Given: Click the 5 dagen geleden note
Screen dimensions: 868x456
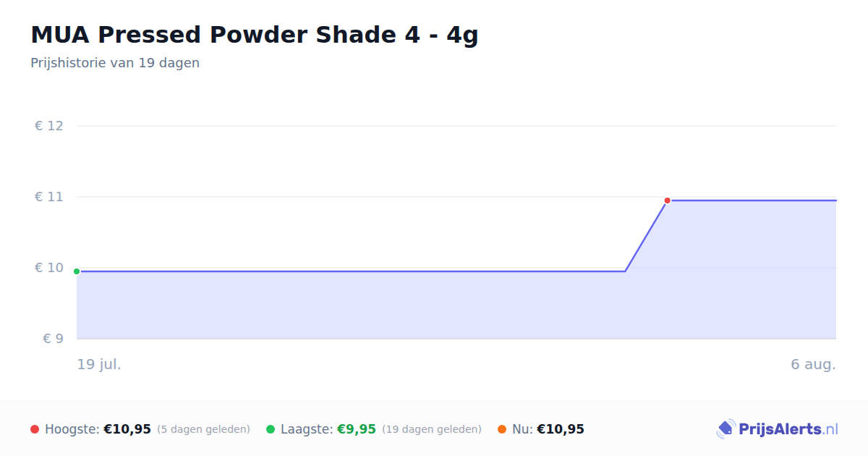Looking at the screenshot, I should 203,429.
